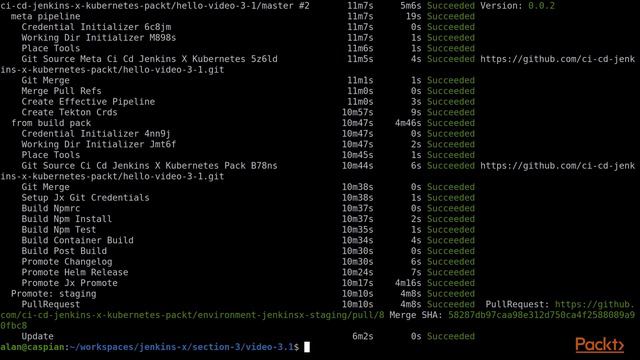Select 'Working Dir Initializer M898s' step
Screen dimensions: 640x360
(99, 38)
